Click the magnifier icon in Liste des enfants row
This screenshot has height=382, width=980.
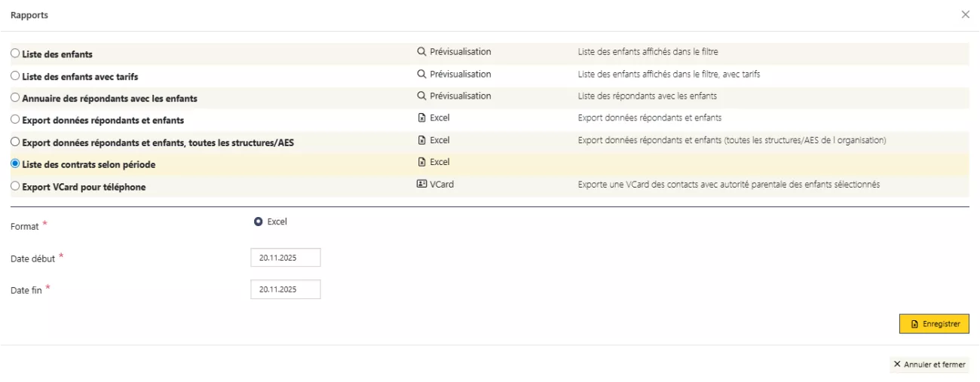point(422,53)
